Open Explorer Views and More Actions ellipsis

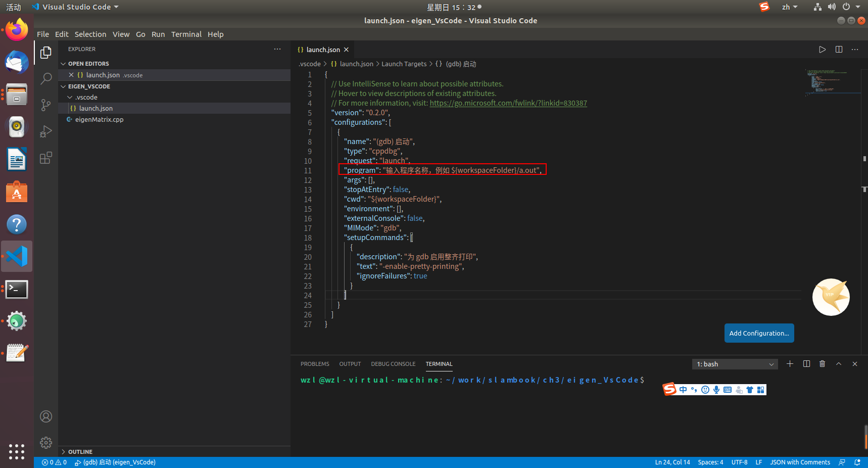pos(277,49)
